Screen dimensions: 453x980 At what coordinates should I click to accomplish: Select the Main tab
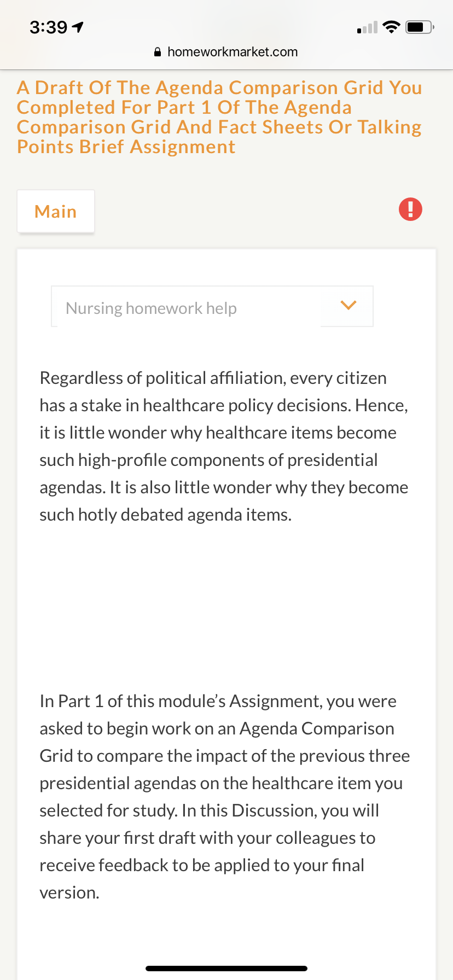pos(56,212)
